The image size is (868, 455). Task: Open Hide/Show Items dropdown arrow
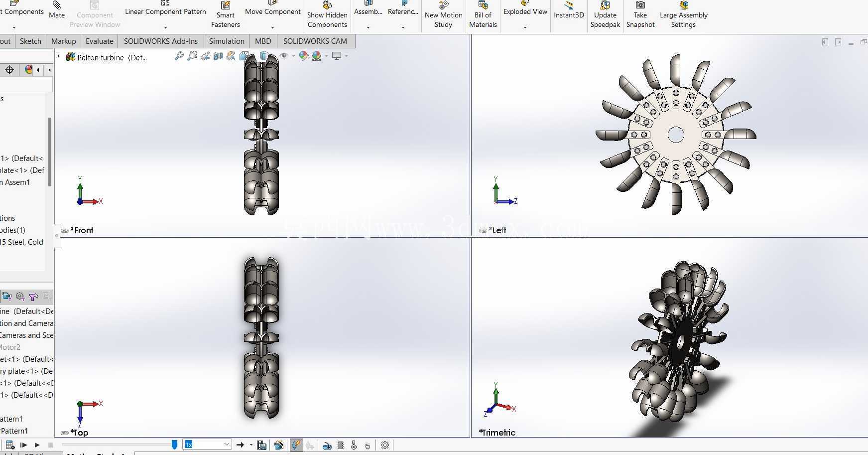[293, 56]
